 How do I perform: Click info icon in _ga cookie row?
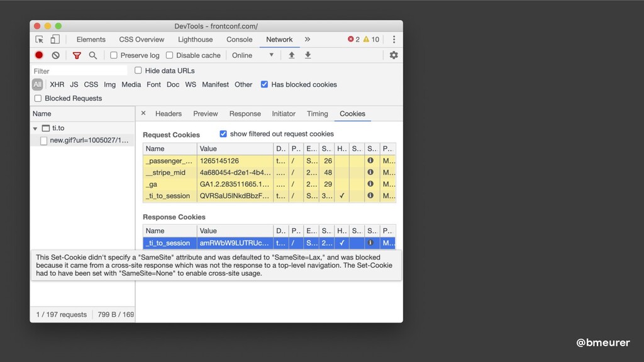point(370,184)
